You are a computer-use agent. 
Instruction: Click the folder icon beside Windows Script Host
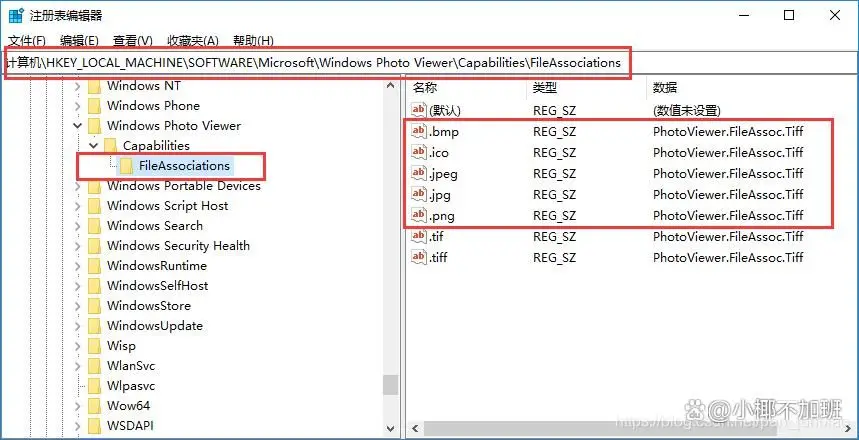click(x=95, y=206)
